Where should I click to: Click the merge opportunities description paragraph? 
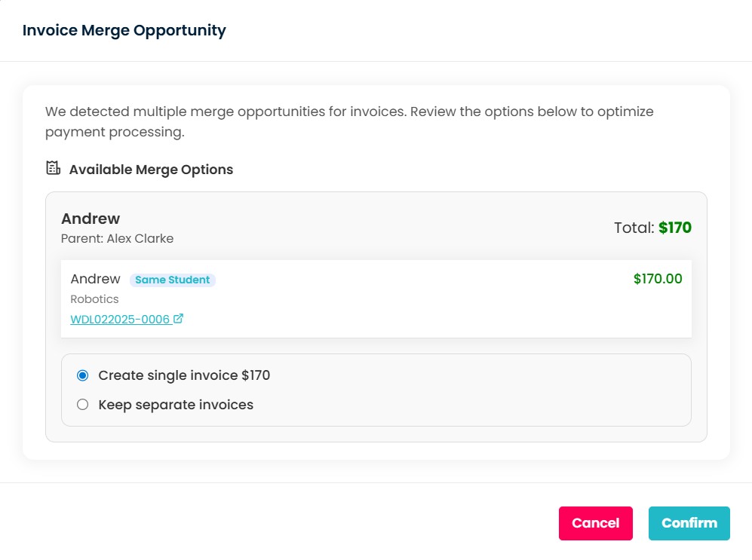(x=348, y=122)
